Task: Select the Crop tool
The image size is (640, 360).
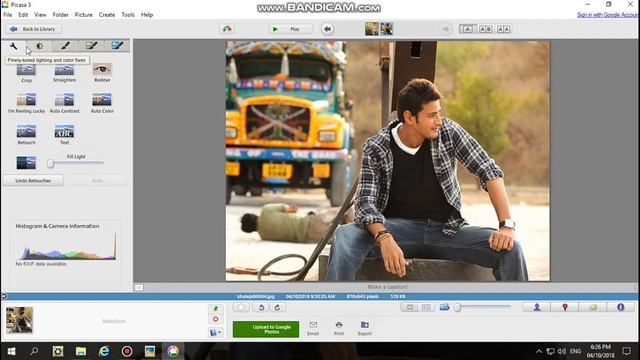Action: coord(26,73)
